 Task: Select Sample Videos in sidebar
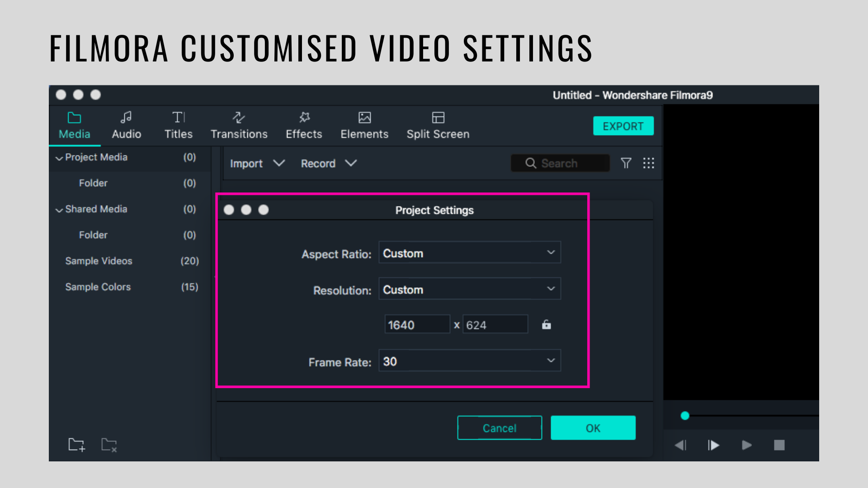[99, 261]
